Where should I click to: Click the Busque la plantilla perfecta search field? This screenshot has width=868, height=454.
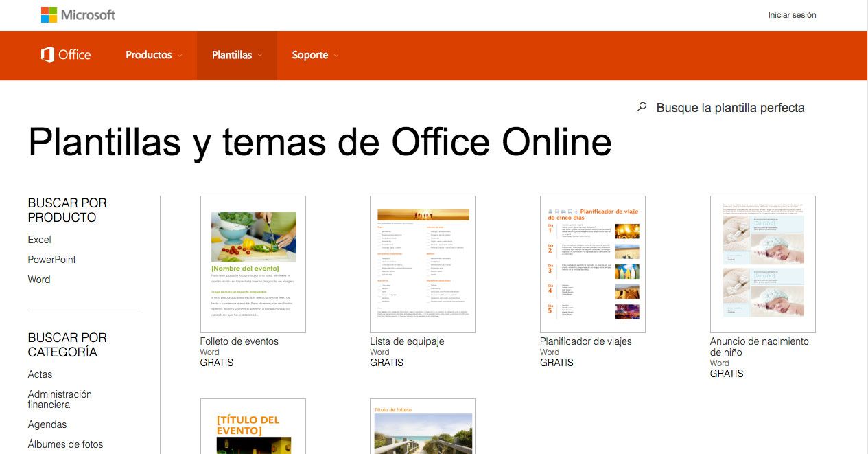[730, 108]
